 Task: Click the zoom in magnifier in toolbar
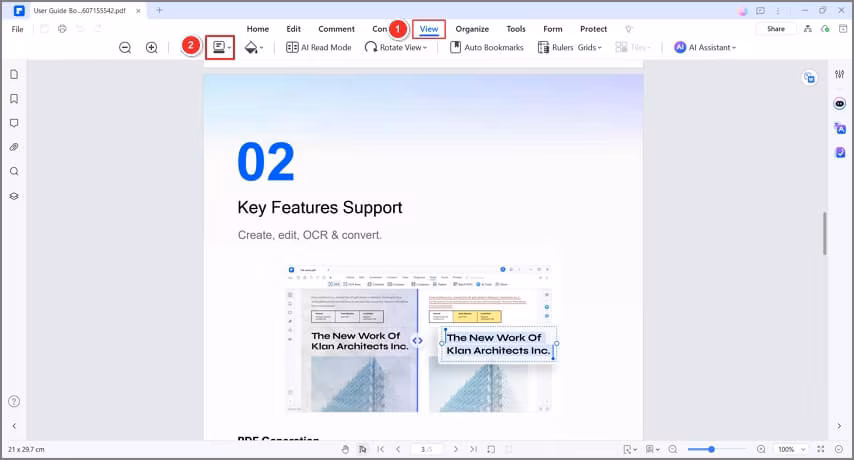(151, 47)
